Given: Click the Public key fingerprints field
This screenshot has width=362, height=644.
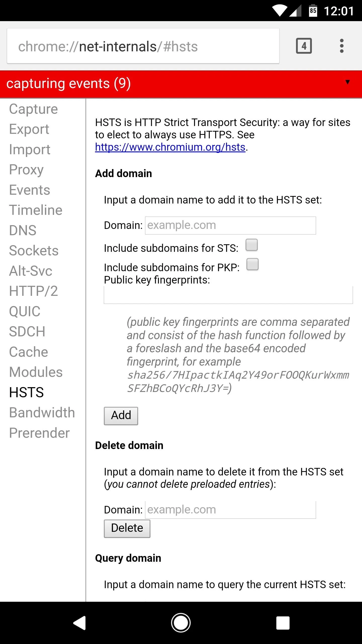Looking at the screenshot, I should (228, 295).
